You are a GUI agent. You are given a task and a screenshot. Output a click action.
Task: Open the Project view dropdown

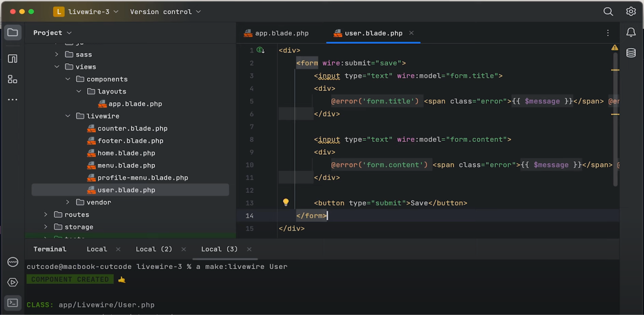click(x=52, y=33)
